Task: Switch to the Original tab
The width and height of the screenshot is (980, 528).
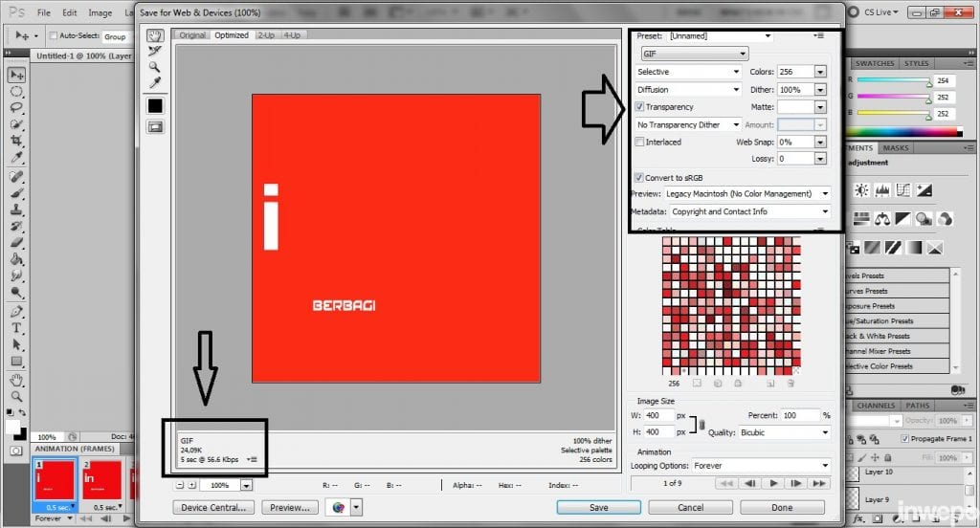Action: [x=192, y=35]
